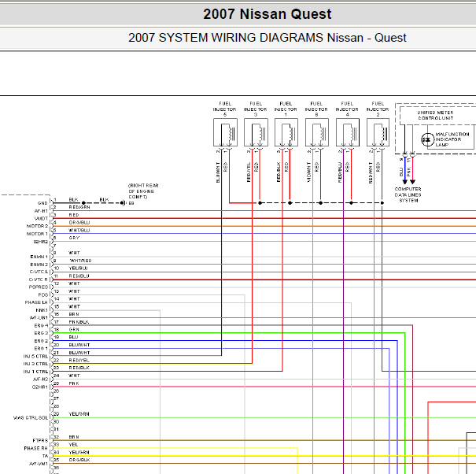Click the 'UNIFIED METER CONTROL UNIT' label
The image size is (476, 474).
(x=436, y=115)
